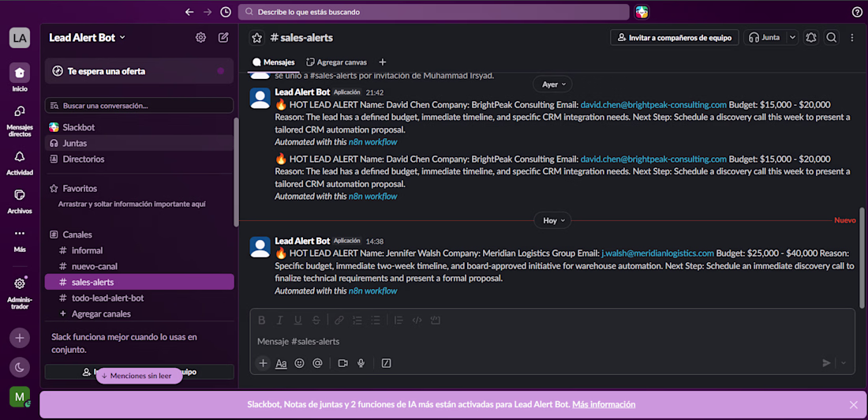Go to Inicio home

tap(20, 77)
